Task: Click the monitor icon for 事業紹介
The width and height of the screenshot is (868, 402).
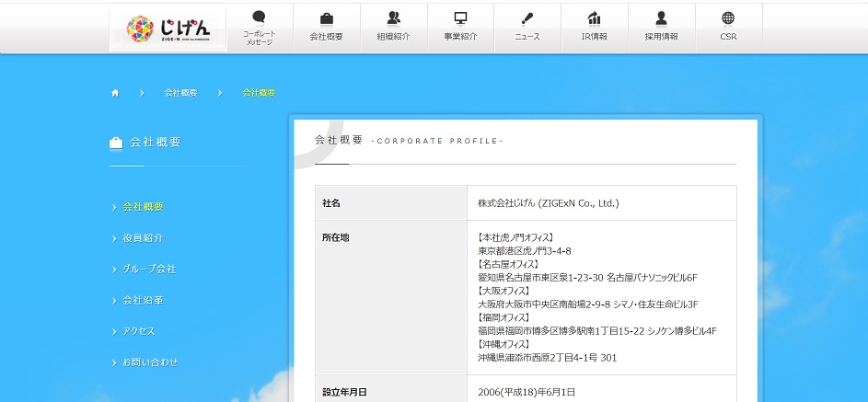Action: (x=460, y=17)
